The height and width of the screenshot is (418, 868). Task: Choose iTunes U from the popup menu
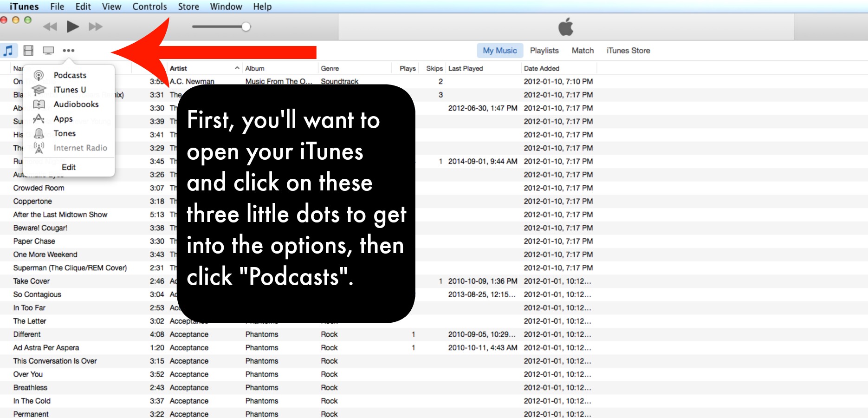point(70,90)
